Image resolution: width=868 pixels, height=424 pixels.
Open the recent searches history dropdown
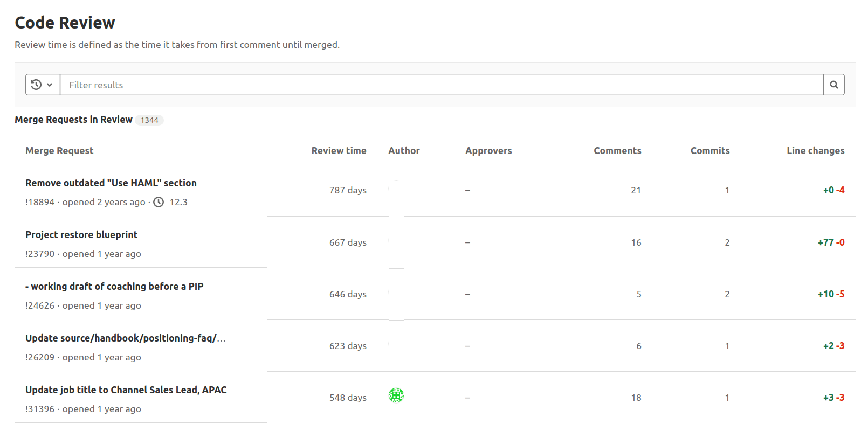pyautogui.click(x=42, y=85)
